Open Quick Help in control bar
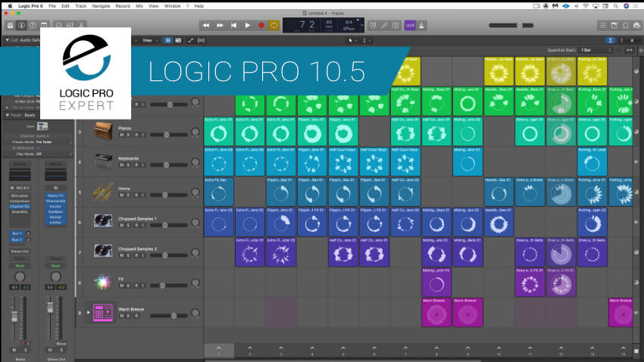This screenshot has height=362, width=644. pos(33,26)
